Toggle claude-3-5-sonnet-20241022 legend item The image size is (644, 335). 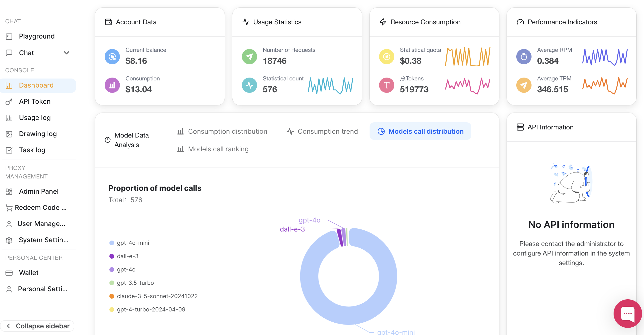[157, 296]
